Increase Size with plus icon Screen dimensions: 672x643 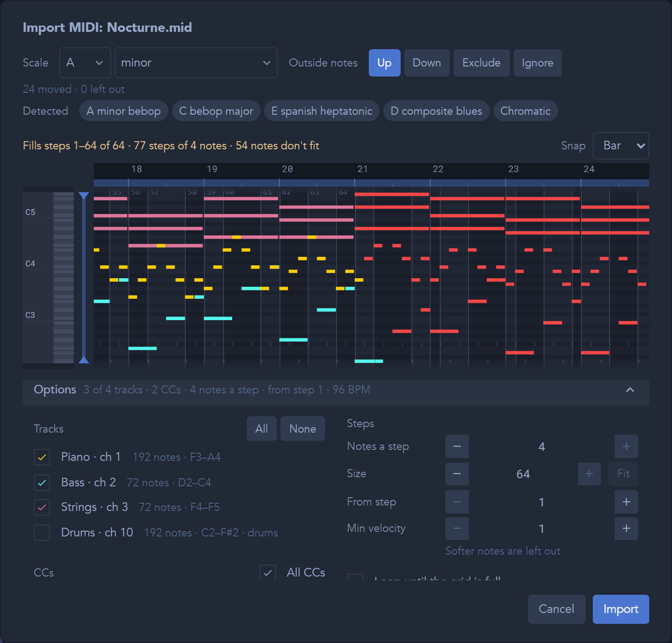[x=589, y=474]
